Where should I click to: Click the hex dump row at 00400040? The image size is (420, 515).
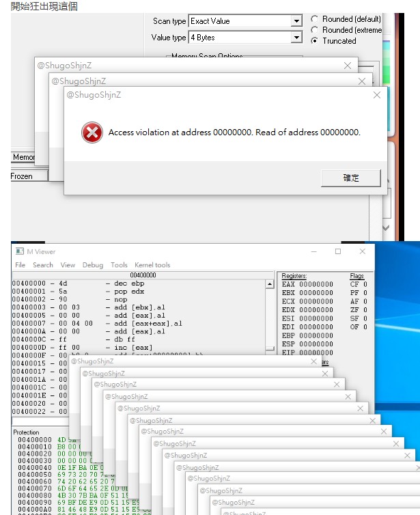click(61, 467)
